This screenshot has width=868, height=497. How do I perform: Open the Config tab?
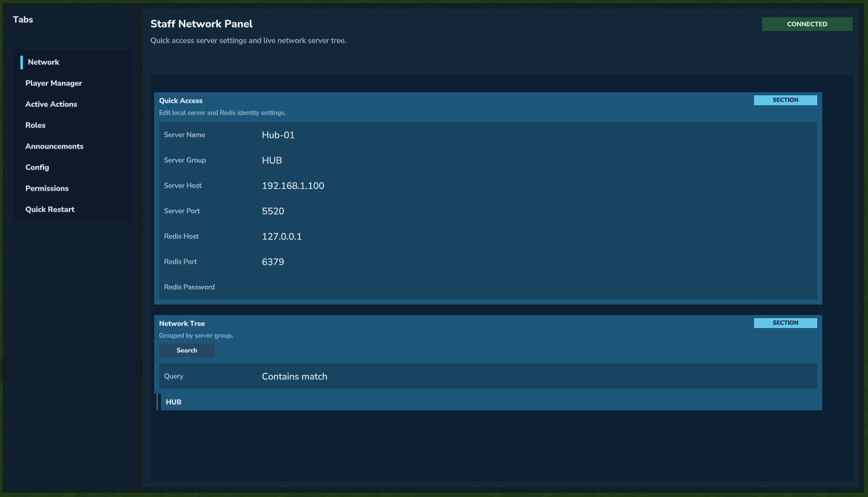(x=37, y=168)
